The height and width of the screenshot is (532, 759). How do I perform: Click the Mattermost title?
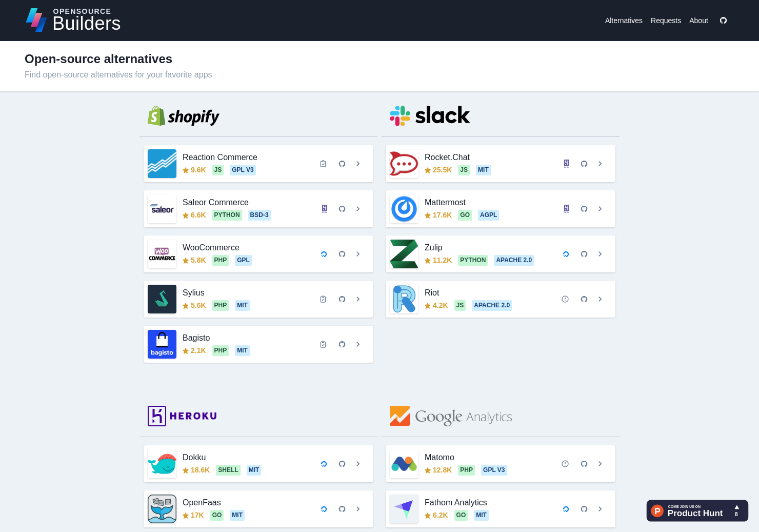(445, 202)
